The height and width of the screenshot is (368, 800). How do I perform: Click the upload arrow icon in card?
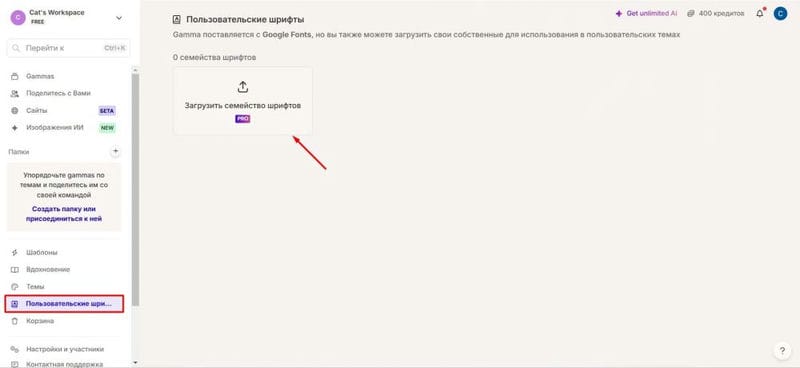(243, 87)
